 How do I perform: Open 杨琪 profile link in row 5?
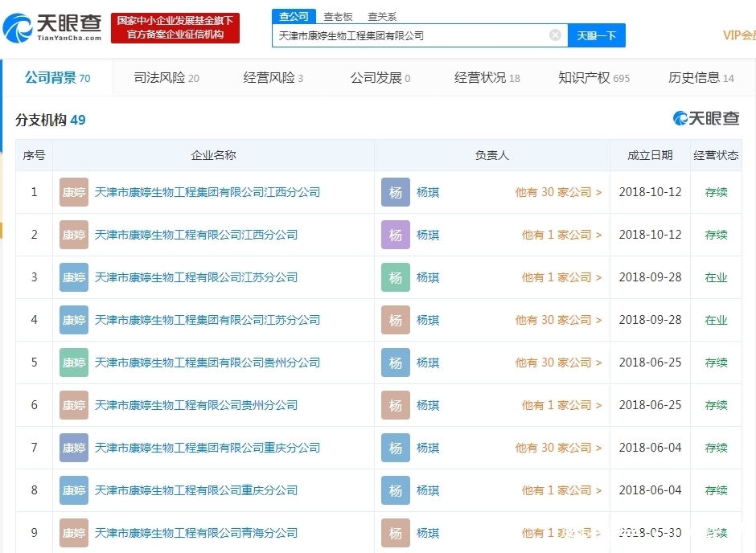(x=428, y=363)
